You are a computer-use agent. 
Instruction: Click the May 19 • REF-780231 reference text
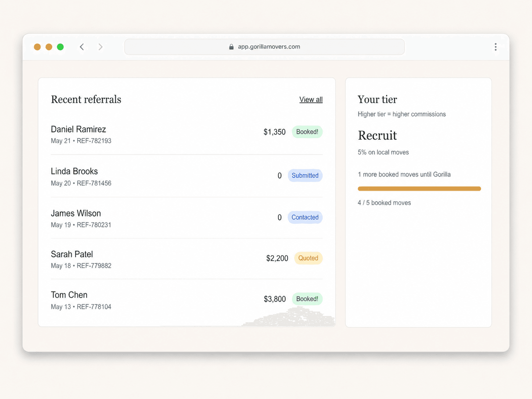point(81,225)
